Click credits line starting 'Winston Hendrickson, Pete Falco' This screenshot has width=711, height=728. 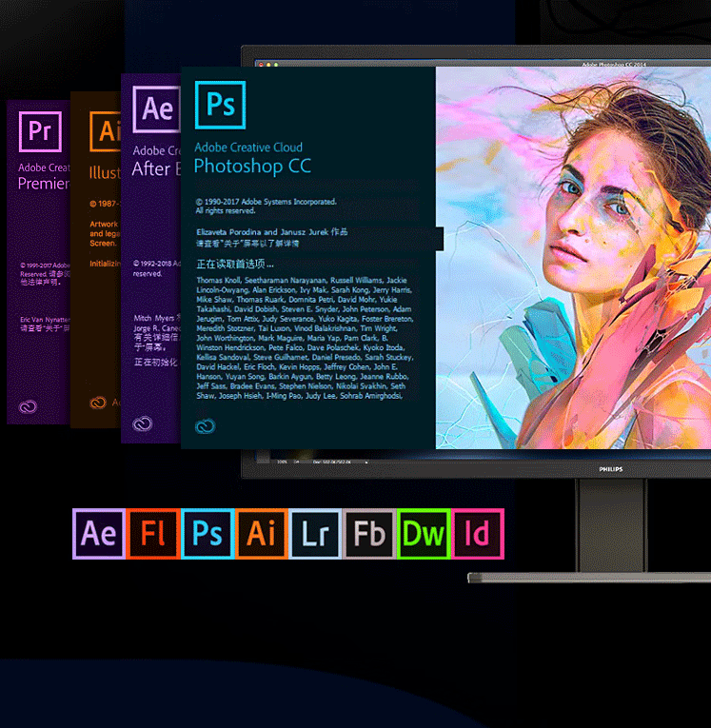301,347
